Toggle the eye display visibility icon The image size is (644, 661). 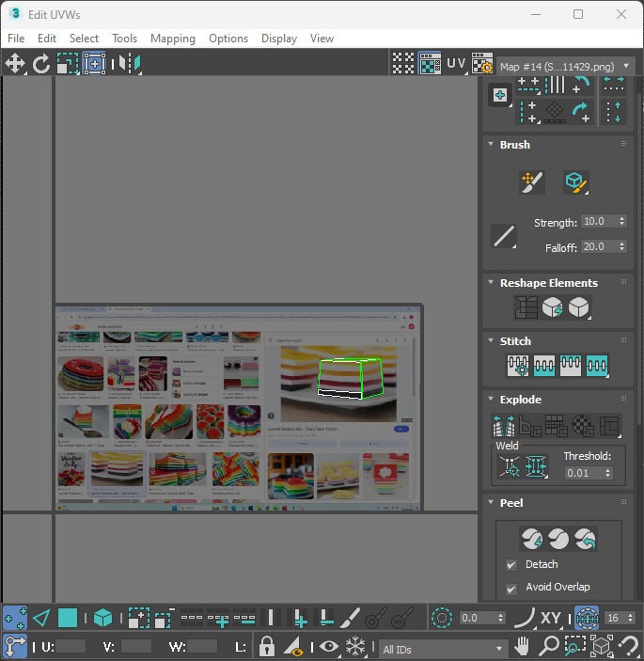pyautogui.click(x=329, y=646)
